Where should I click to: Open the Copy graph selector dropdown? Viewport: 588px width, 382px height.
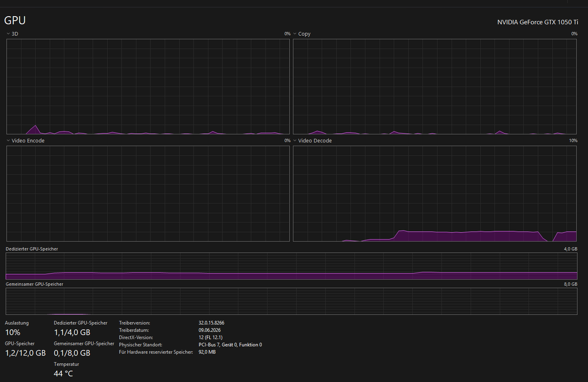(302, 34)
